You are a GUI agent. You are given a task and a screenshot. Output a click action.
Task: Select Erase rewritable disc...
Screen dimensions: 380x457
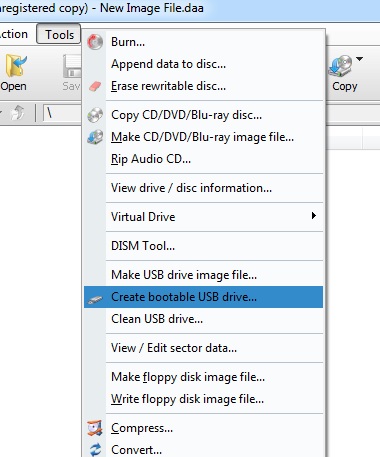click(203, 86)
